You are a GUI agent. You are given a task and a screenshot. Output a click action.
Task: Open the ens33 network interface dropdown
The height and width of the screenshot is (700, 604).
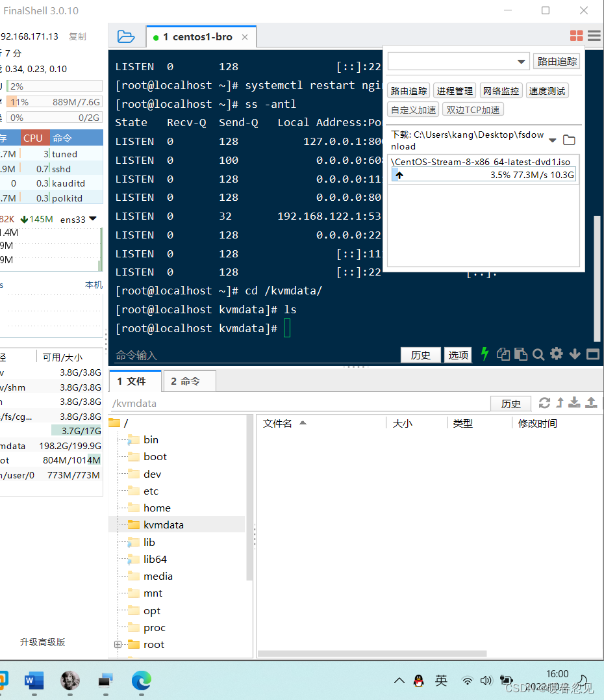[93, 219]
